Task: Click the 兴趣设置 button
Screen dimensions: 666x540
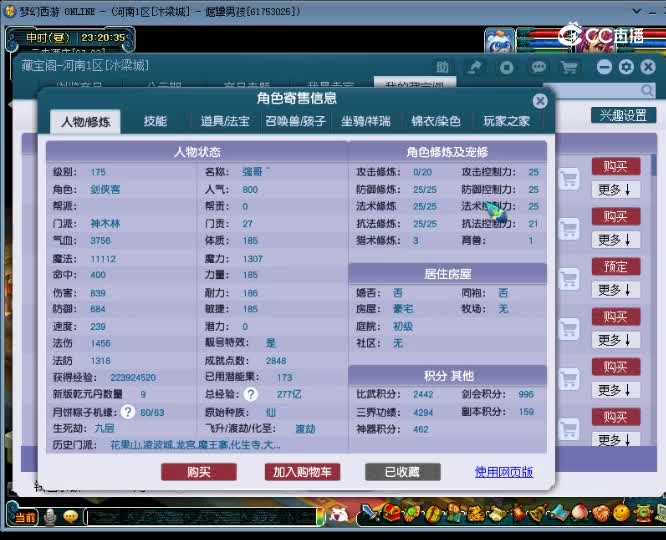Action: (x=623, y=115)
